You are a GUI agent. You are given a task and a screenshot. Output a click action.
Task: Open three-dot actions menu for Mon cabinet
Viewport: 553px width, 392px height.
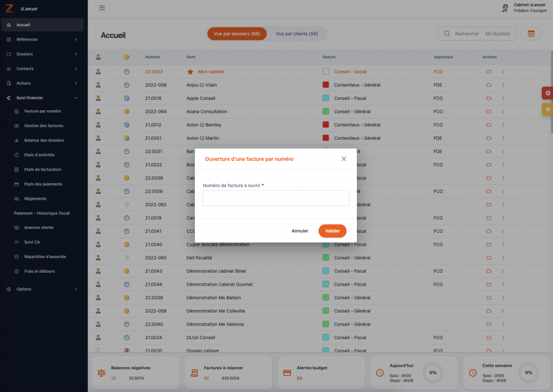click(x=503, y=72)
